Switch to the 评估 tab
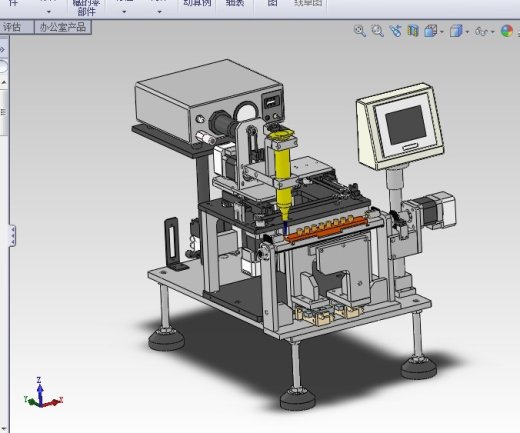This screenshot has height=433, width=520. point(12,27)
